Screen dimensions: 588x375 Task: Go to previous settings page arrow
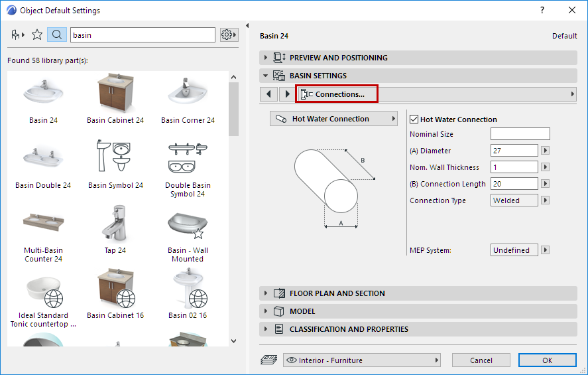tap(268, 94)
